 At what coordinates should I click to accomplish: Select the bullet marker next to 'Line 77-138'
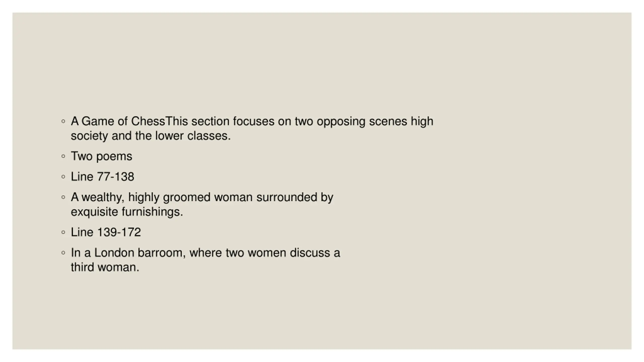coord(63,177)
